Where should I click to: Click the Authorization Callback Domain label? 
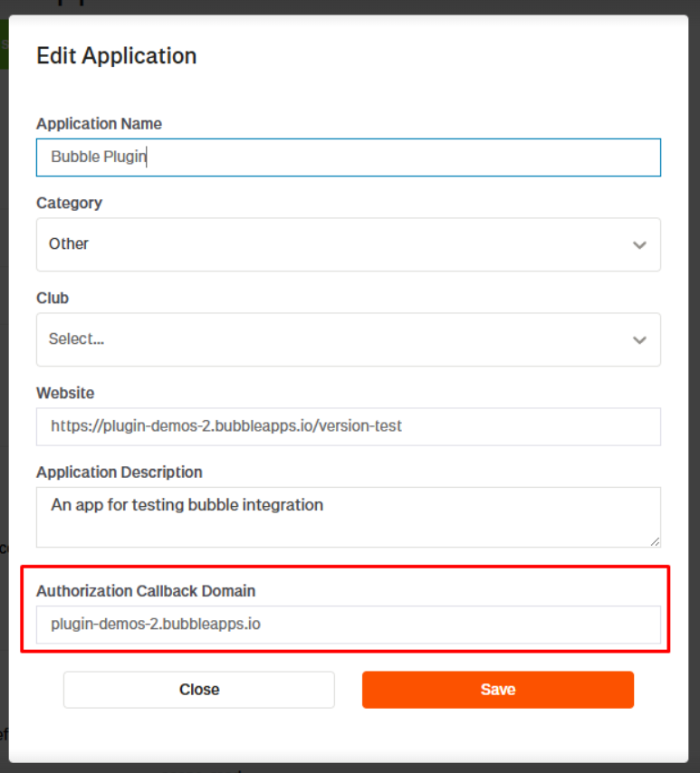(146, 591)
